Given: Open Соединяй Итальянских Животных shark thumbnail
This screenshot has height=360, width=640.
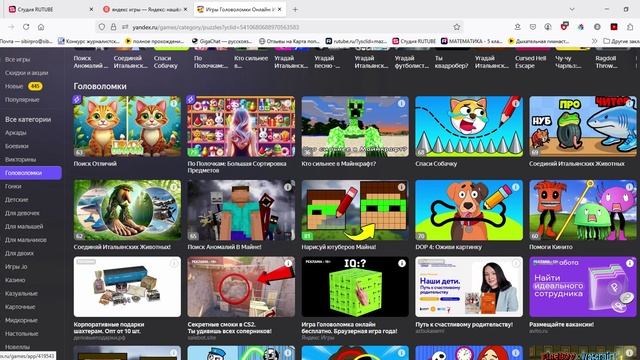Looking at the screenshot, I should (582, 127).
